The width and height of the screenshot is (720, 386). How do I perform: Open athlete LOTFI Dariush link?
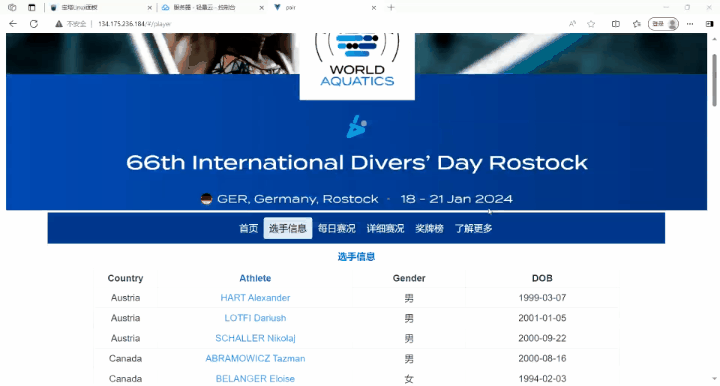tap(255, 318)
